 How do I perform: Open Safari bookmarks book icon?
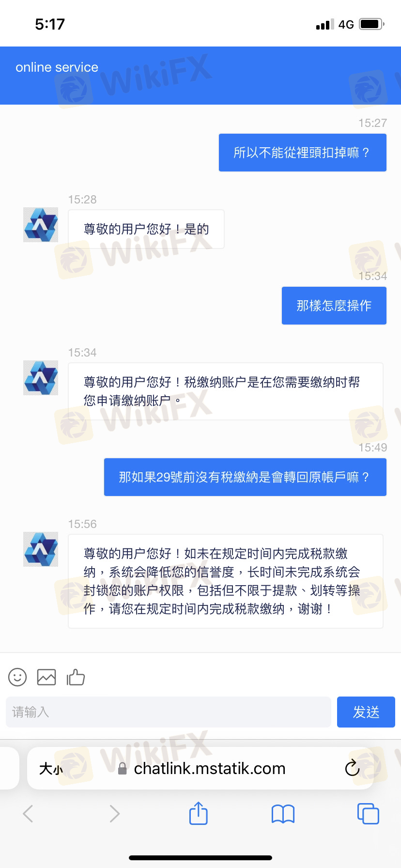(x=283, y=814)
